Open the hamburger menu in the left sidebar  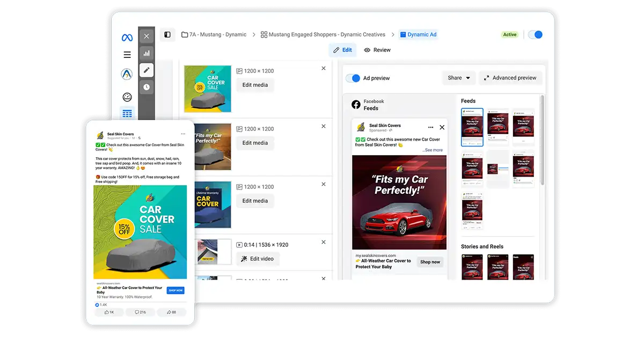(127, 54)
